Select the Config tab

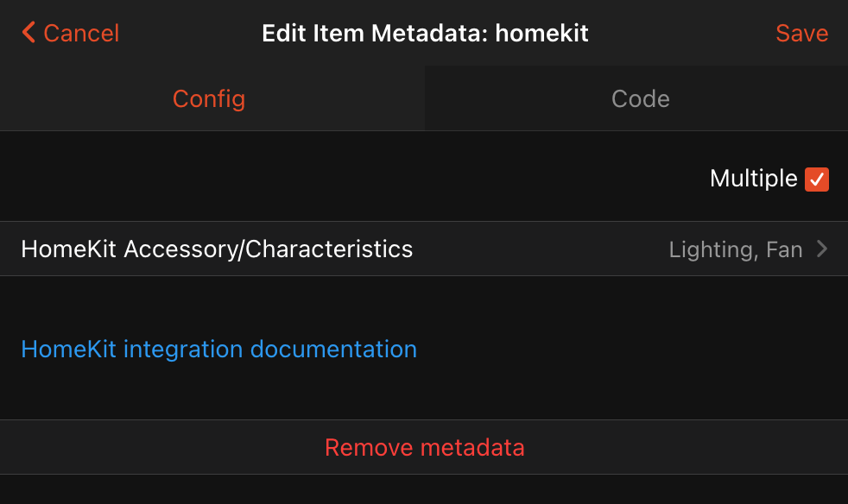tap(208, 98)
